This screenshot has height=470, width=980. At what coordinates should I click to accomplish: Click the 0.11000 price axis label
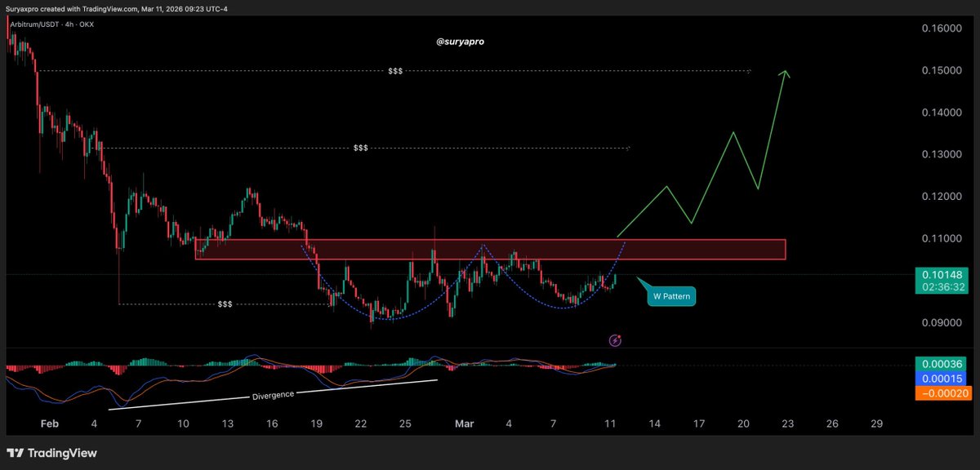pos(941,238)
